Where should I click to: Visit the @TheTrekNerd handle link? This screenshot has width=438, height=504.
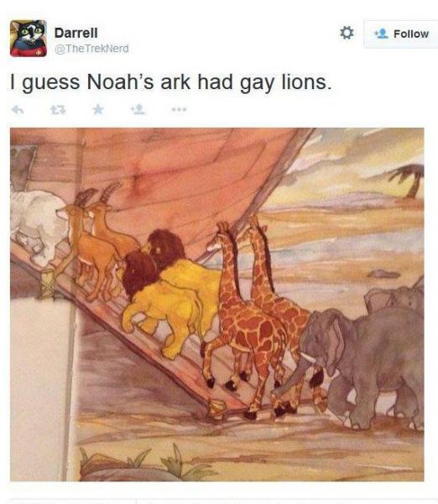[x=91, y=49]
